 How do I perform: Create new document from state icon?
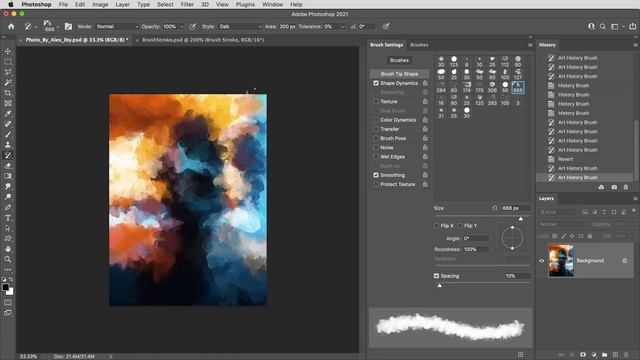(x=601, y=187)
